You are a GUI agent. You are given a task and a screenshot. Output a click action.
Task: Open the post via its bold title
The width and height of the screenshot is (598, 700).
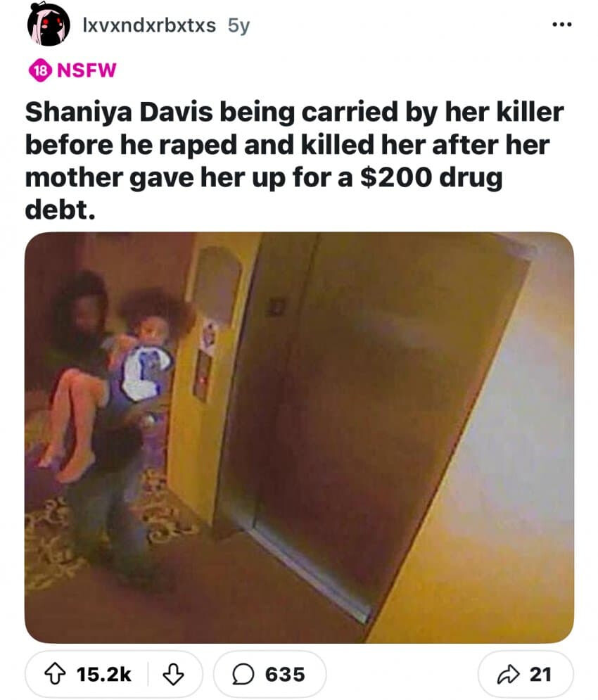click(x=294, y=160)
